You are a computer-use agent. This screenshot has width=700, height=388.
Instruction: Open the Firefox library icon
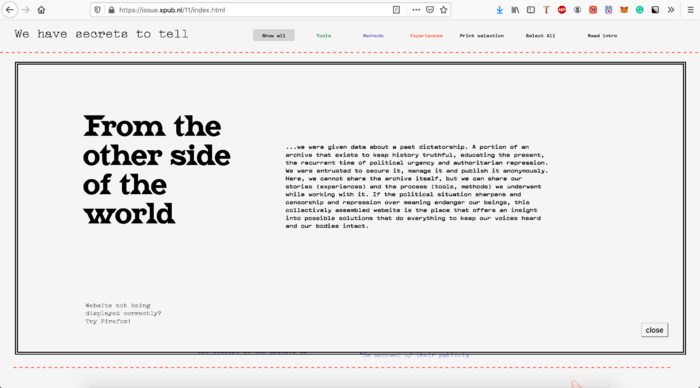pos(515,10)
